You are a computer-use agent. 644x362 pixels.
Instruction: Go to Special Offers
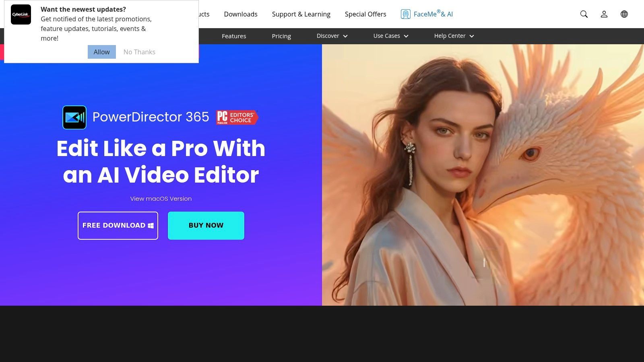coord(365,14)
